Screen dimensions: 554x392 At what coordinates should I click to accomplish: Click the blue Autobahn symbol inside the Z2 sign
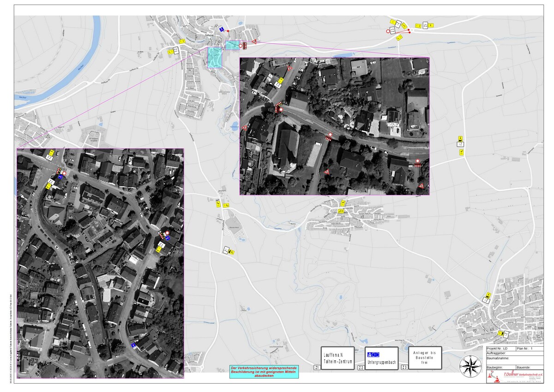[x=373, y=355]
